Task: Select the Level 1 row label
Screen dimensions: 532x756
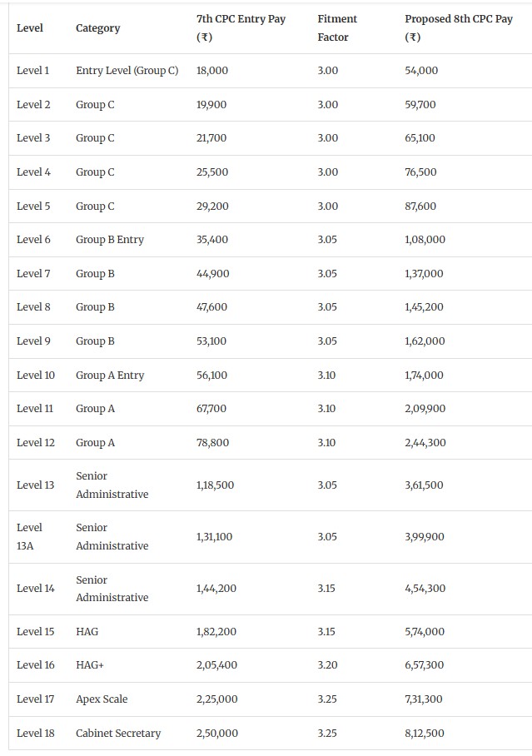Action: [x=33, y=71]
